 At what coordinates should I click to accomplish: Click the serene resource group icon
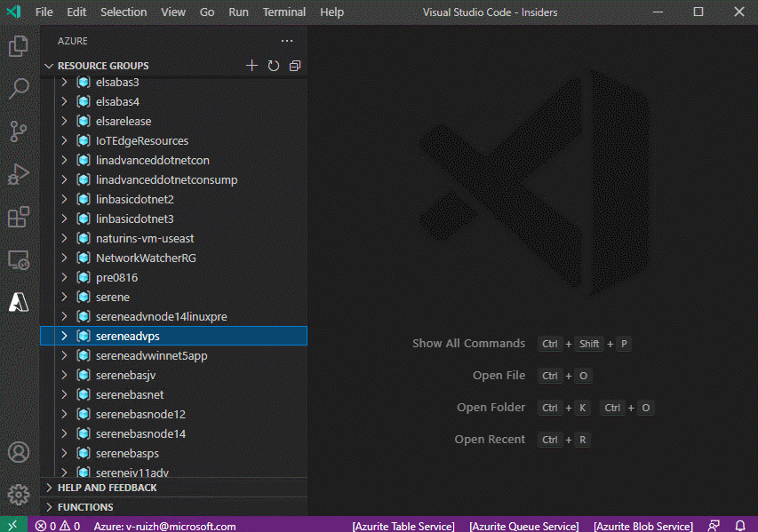84,298
